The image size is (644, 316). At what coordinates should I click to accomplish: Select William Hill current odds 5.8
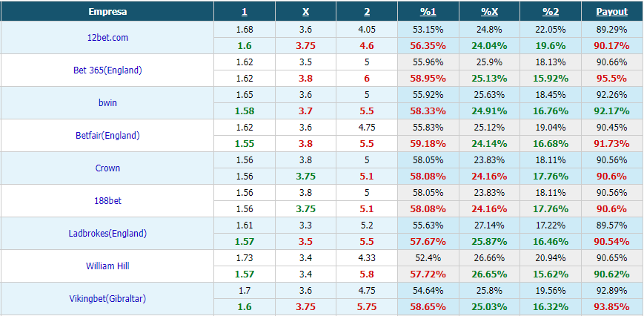tap(367, 274)
